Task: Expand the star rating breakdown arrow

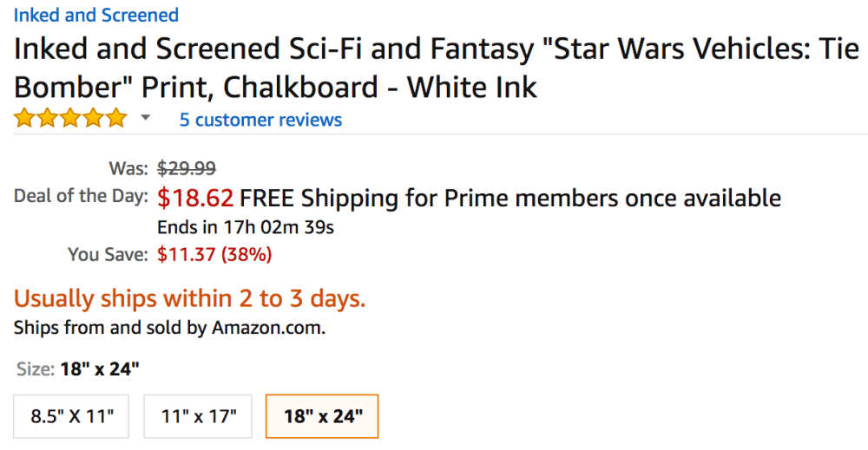Action: [146, 118]
